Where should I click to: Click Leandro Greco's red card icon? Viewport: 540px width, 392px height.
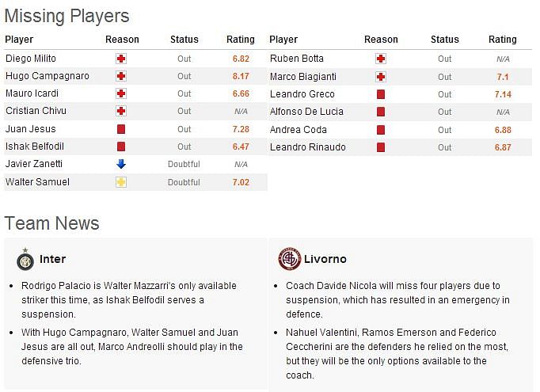[x=381, y=94]
